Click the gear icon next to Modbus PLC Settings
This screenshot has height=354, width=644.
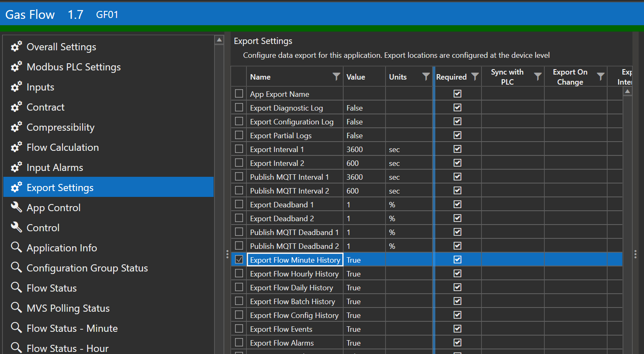(x=16, y=67)
